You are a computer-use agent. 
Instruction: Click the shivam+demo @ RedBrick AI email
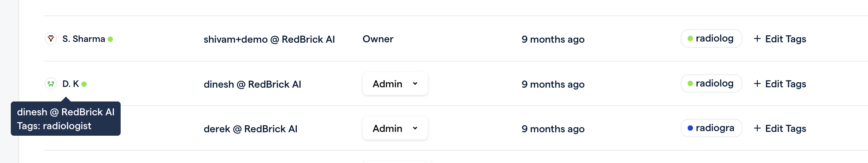269,39
